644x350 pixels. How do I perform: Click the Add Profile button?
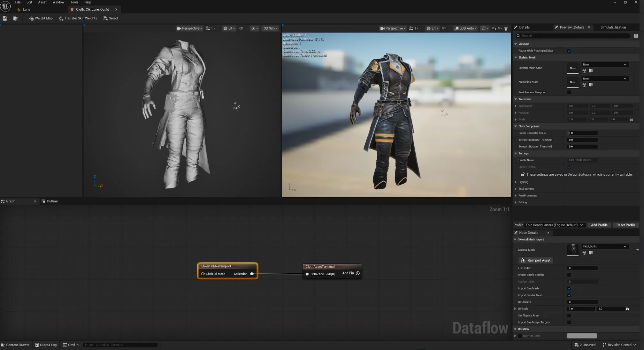click(599, 225)
